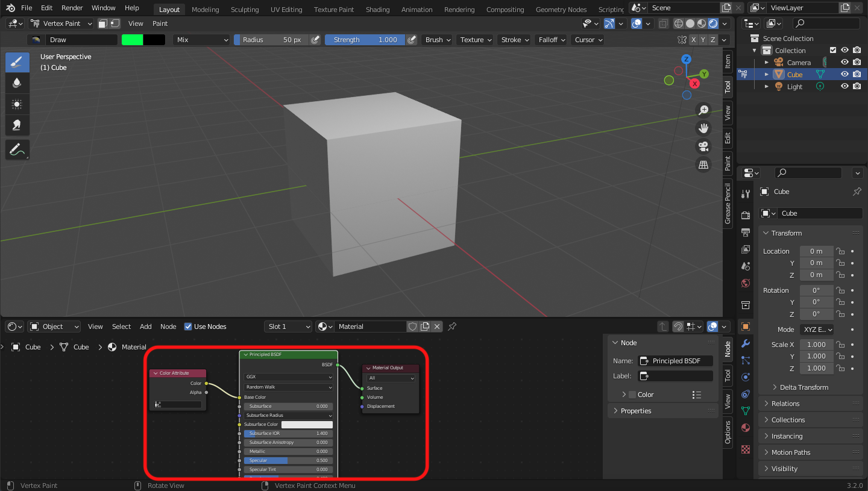Toggle camera view icon
The width and height of the screenshot is (868, 491).
click(x=703, y=146)
